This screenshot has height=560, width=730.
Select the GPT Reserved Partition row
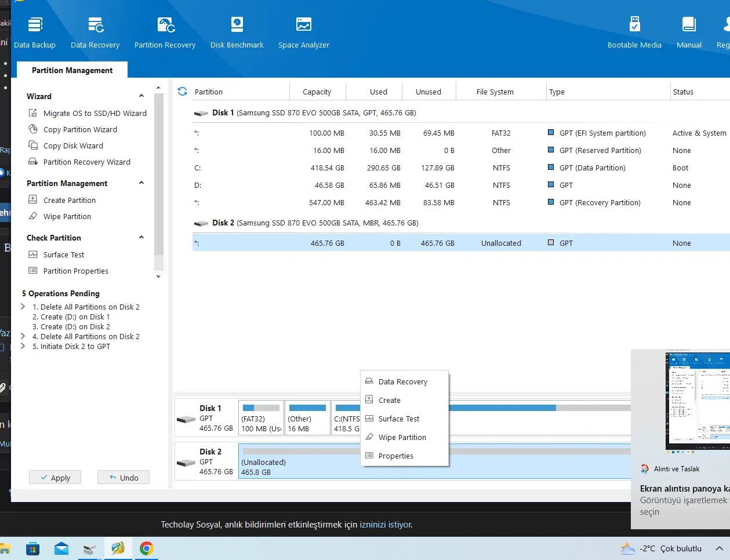(x=461, y=150)
